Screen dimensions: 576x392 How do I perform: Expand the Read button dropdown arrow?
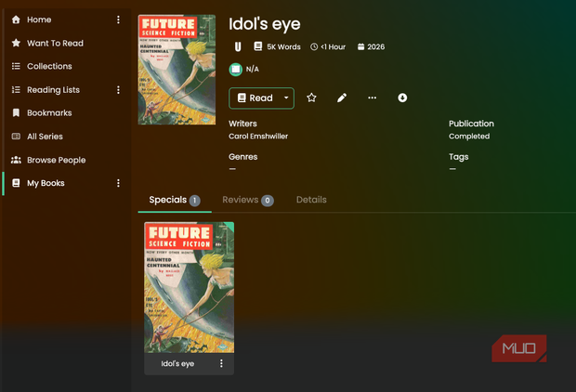pyautogui.click(x=286, y=98)
